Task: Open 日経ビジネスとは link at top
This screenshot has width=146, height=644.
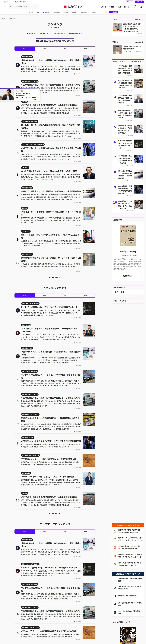Action: pos(20,2)
